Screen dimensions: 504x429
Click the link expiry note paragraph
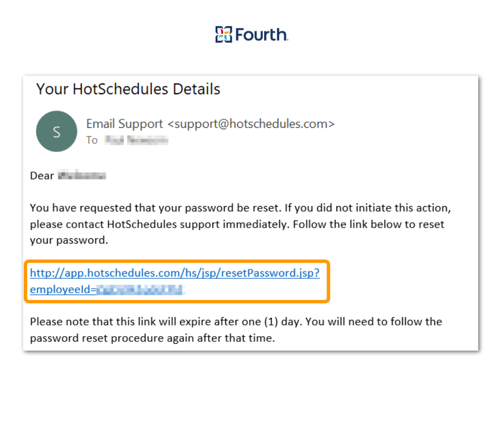(x=236, y=330)
